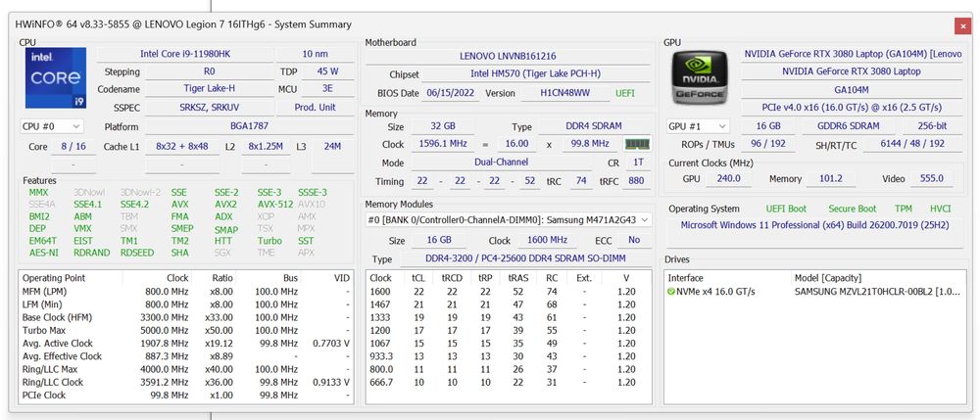Click the Base Clock (HFM) row label
This screenshot has height=420, width=980.
pos(57,317)
